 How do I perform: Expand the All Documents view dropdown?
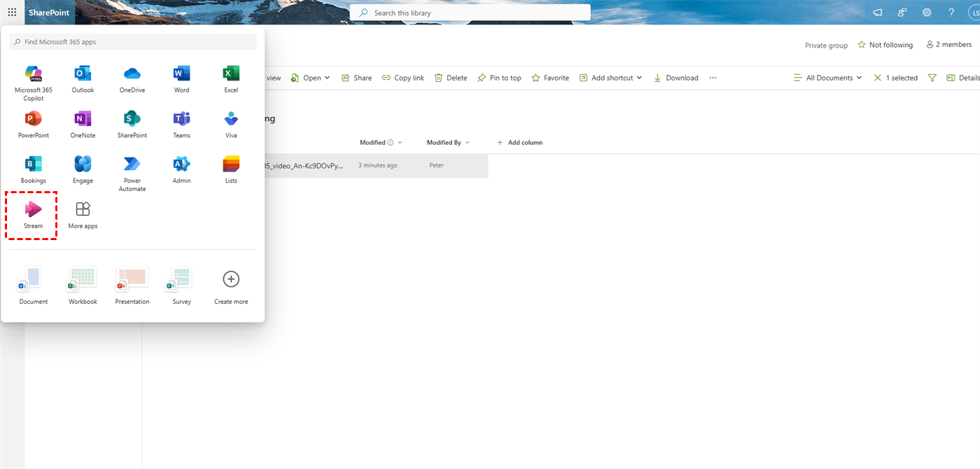point(828,78)
